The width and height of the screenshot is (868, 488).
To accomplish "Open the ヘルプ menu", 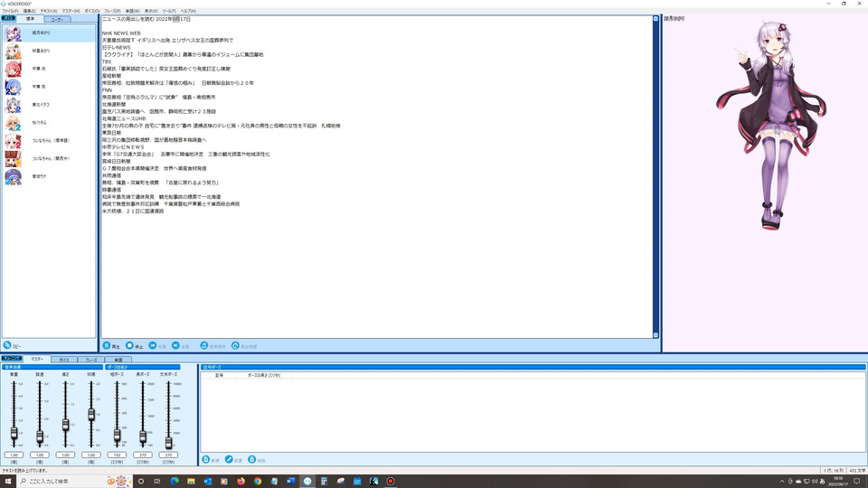I will click(x=188, y=11).
